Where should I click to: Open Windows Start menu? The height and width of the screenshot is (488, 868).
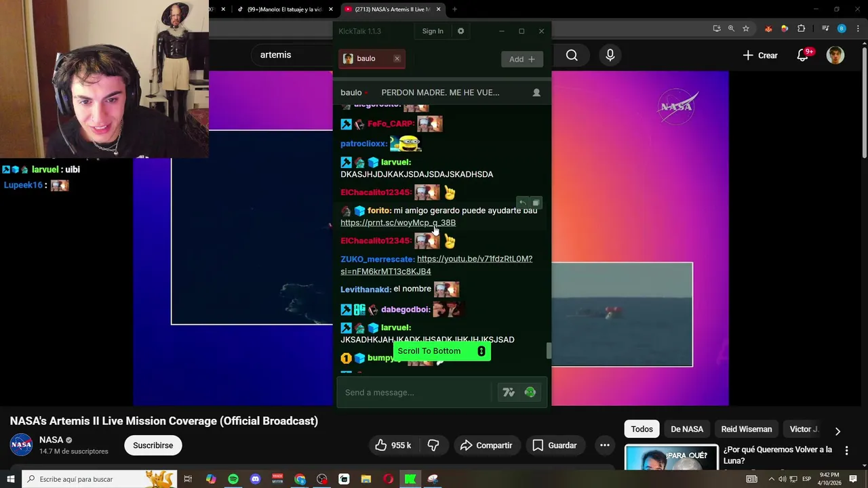tap(10, 479)
